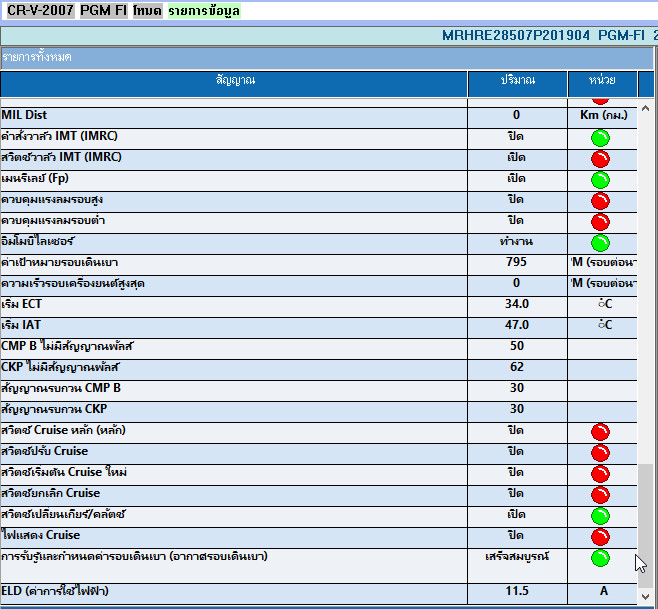Click the PGM FI breadcrumb
The width and height of the screenshot is (658, 609).
click(x=103, y=10)
